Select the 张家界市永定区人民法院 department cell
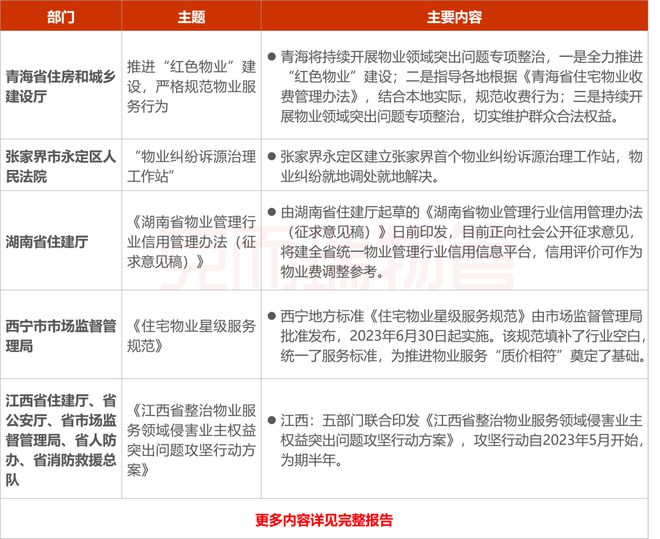660x539 pixels. (x=61, y=166)
